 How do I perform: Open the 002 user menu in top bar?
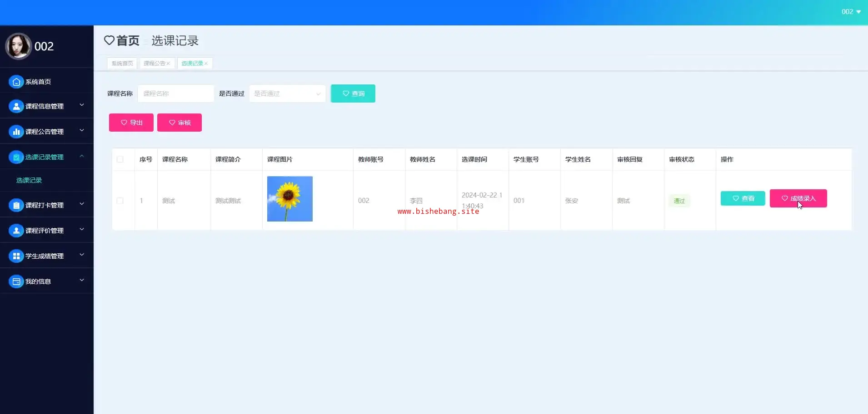(851, 12)
